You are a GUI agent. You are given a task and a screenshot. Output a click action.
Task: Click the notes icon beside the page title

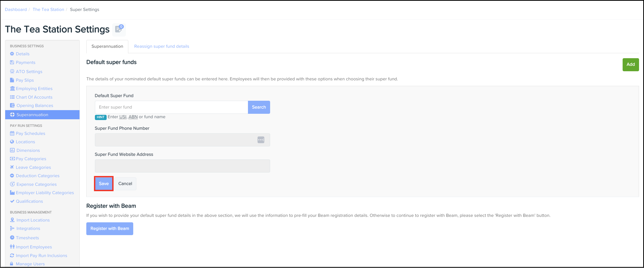[119, 29]
